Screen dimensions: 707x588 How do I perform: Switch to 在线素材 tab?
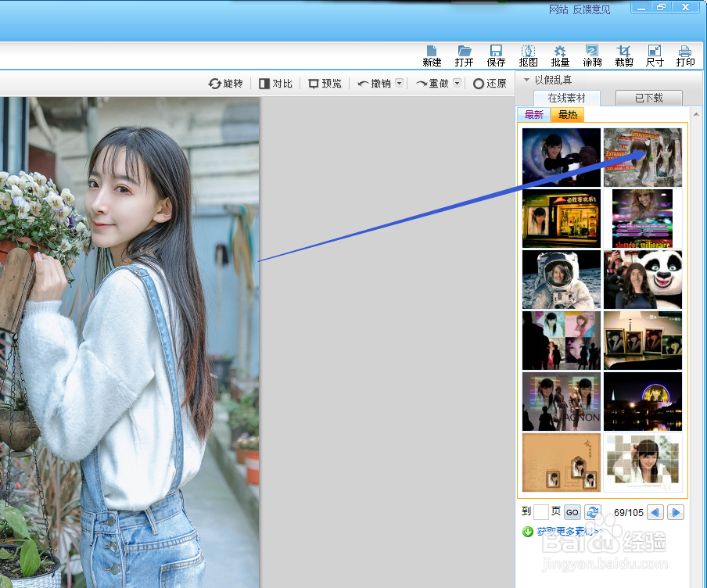[x=567, y=98]
